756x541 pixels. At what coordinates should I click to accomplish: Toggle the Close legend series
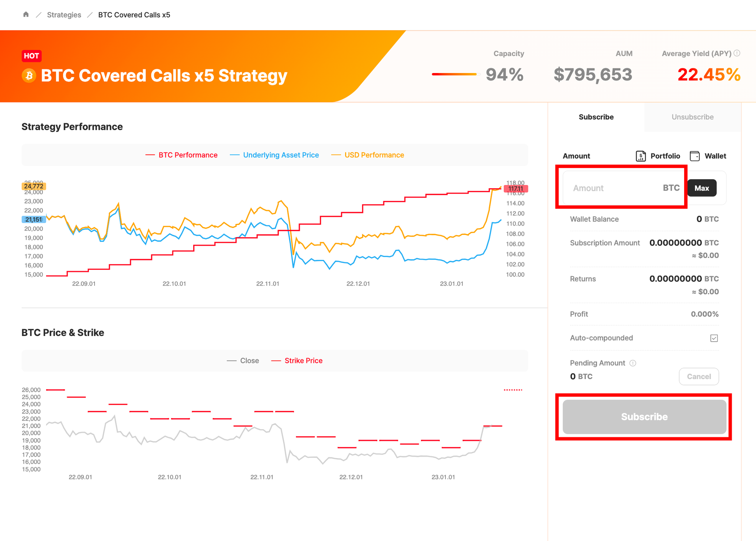(243, 361)
